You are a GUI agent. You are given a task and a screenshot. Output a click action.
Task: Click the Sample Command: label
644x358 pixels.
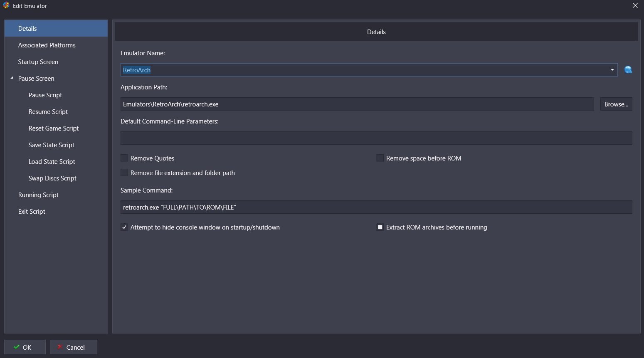point(146,190)
